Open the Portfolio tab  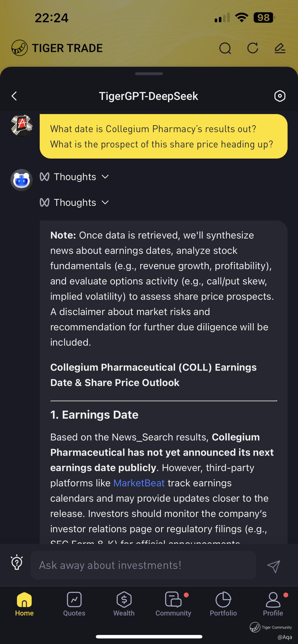coord(223,604)
